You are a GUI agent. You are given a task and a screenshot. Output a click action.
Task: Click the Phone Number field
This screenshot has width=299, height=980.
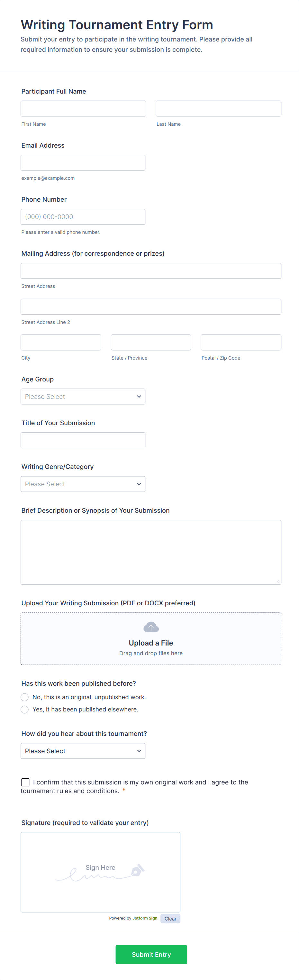pos(83,216)
